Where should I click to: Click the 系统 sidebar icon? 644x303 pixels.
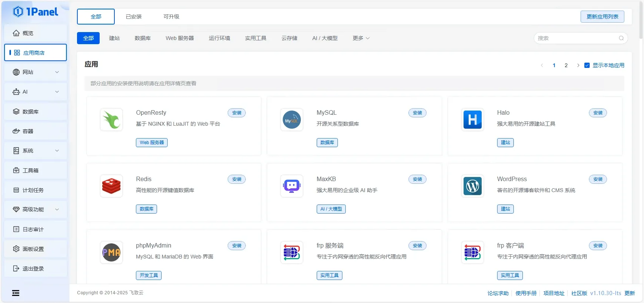(16, 151)
